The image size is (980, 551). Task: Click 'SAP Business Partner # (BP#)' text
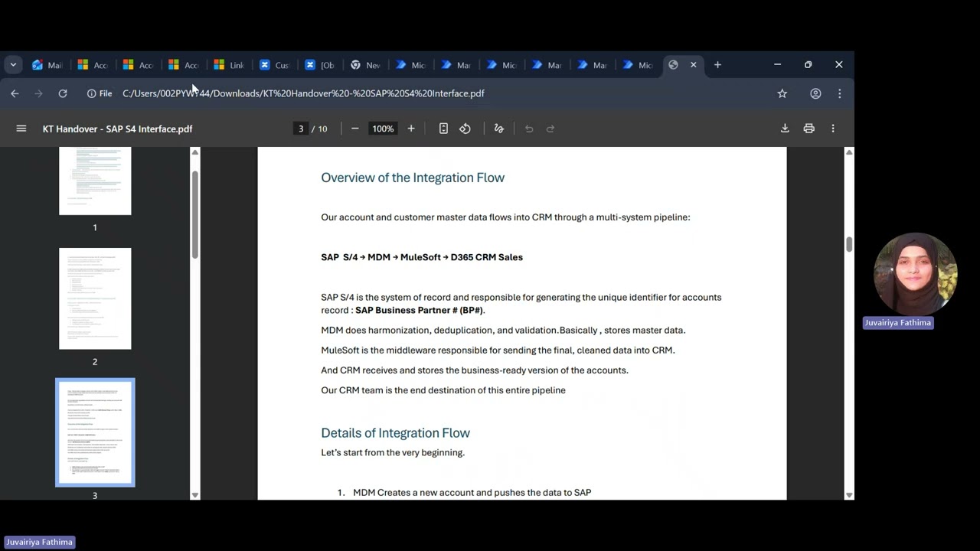419,311
